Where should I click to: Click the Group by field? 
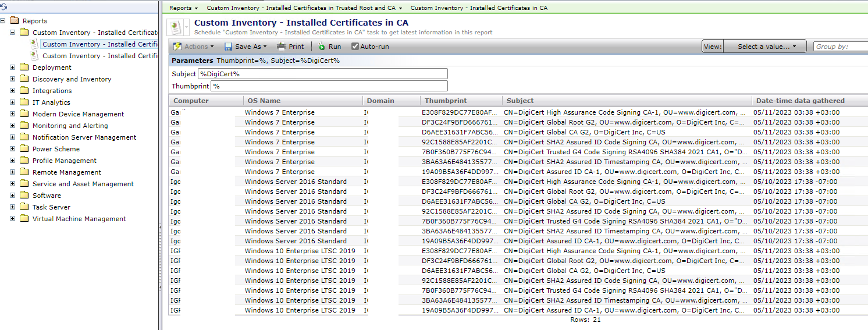[x=840, y=47]
